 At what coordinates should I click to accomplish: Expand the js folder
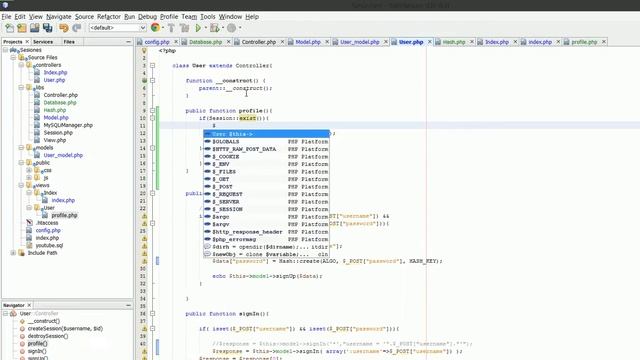(x=29, y=178)
